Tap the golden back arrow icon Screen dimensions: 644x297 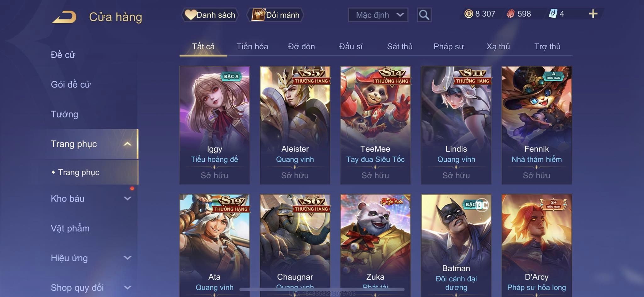64,17
